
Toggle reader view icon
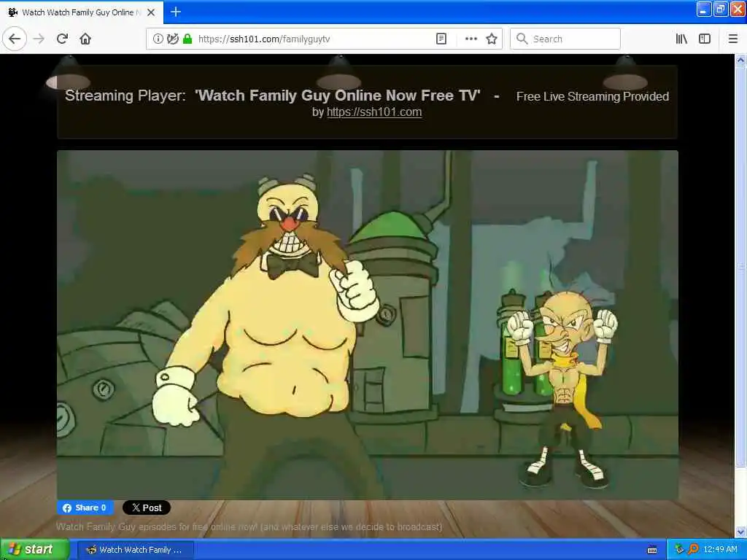point(441,39)
